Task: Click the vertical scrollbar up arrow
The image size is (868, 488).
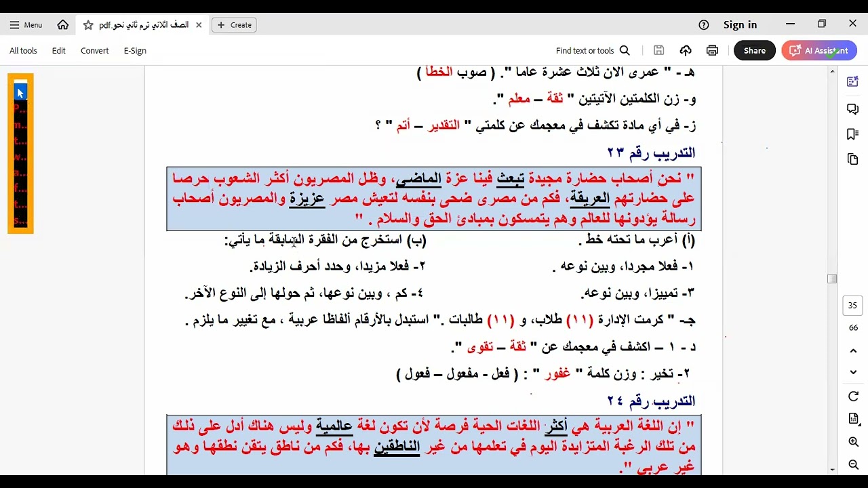Action: tap(832, 70)
